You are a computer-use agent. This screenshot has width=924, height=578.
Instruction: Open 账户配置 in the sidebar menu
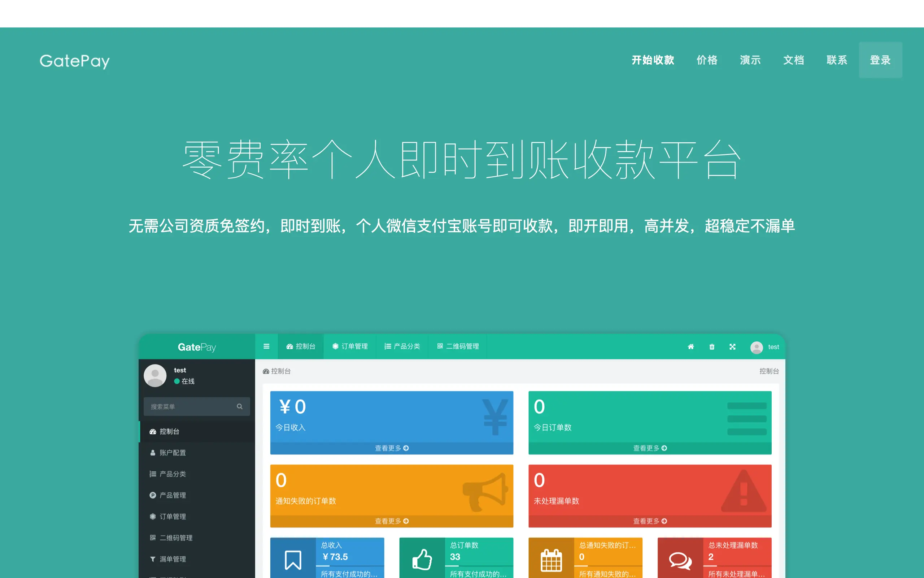coord(197,453)
